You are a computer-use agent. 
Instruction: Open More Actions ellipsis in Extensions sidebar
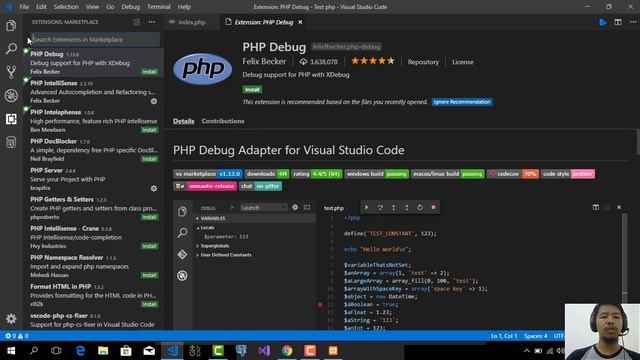click(152, 22)
